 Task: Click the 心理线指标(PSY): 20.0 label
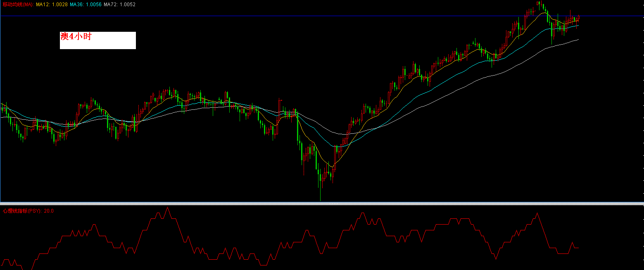point(28,211)
